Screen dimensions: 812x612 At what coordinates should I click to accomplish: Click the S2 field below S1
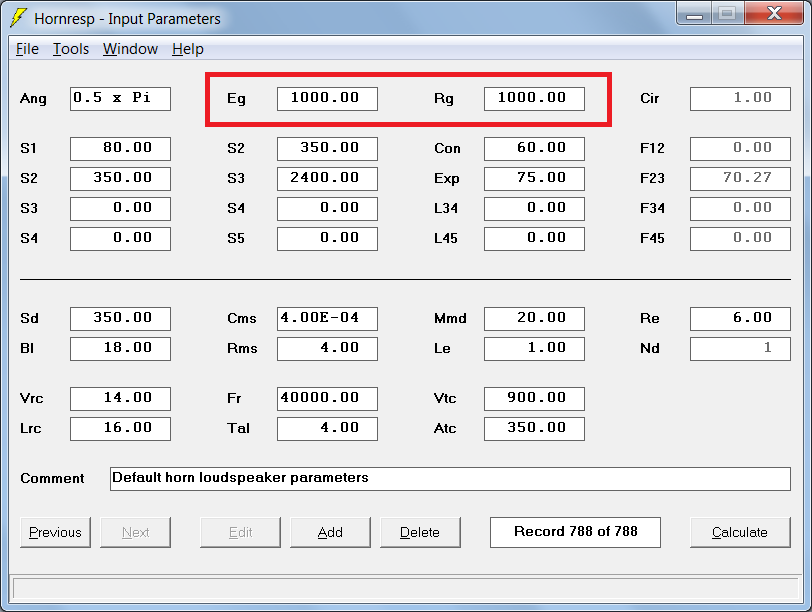pyautogui.click(x=120, y=179)
